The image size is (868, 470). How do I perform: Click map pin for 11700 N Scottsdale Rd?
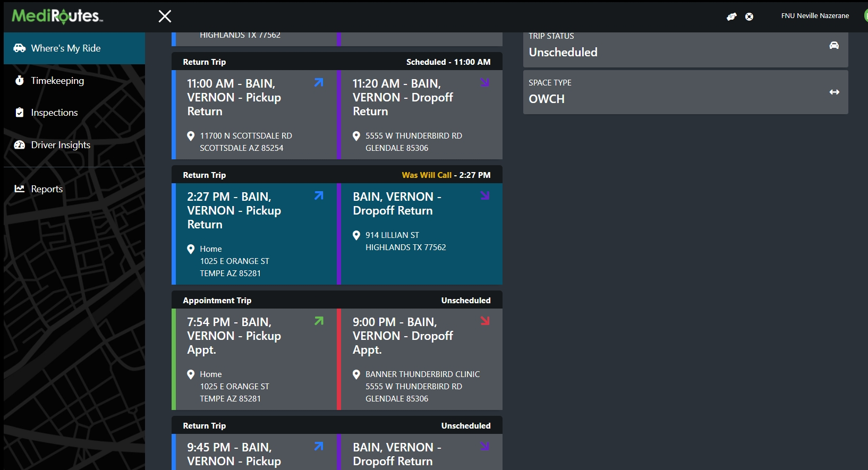[191, 136]
